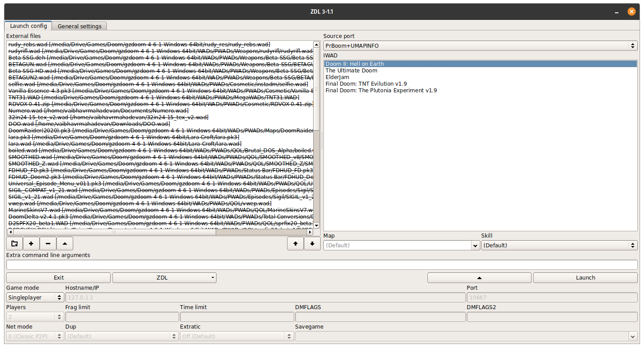Image resolution: width=644 pixels, height=348 pixels.
Task: Remove selected WAD using the minus icon
Action: (x=48, y=243)
